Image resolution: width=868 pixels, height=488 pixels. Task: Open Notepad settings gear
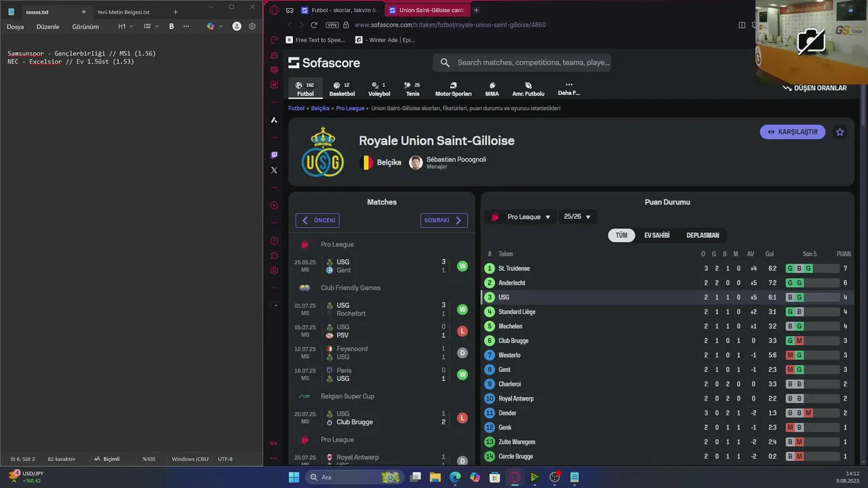[x=252, y=26]
